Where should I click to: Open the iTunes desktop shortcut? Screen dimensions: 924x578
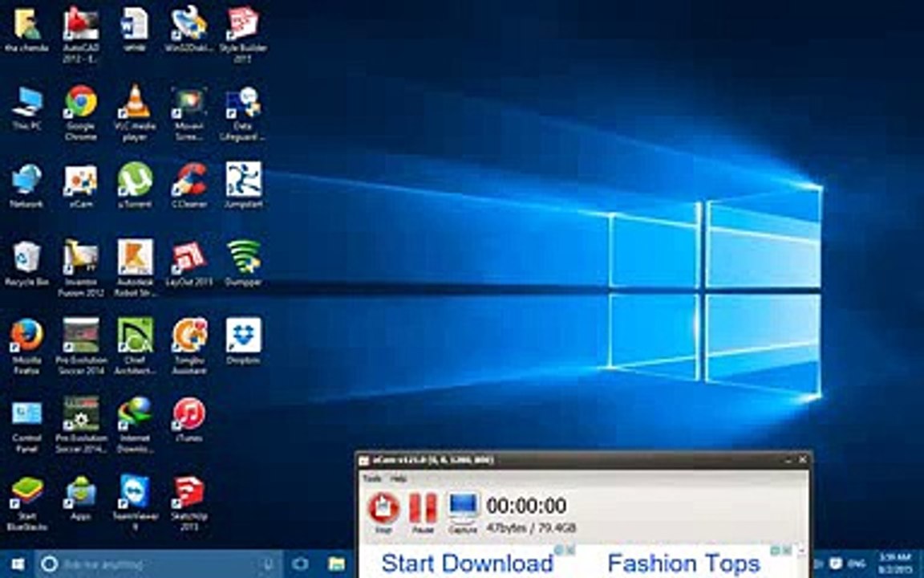188,420
